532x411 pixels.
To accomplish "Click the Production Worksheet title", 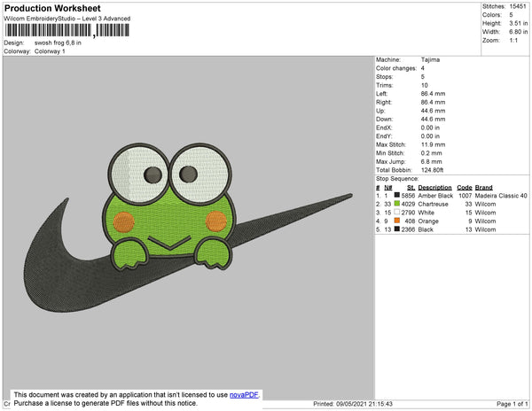I will point(52,8).
